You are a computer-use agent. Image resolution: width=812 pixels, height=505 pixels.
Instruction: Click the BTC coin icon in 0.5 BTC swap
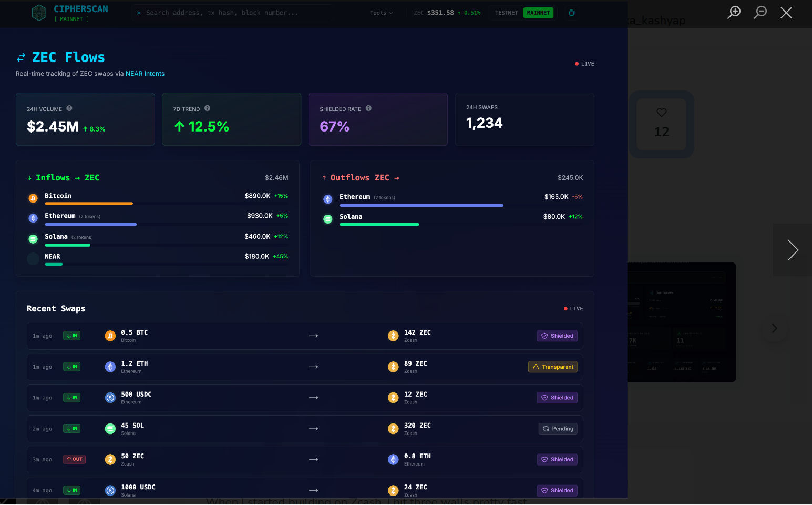110,336
